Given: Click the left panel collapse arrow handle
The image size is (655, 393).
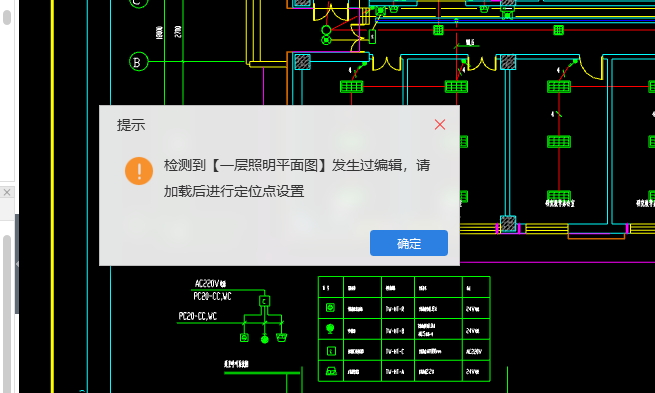Looking at the screenshot, I should (17, 264).
